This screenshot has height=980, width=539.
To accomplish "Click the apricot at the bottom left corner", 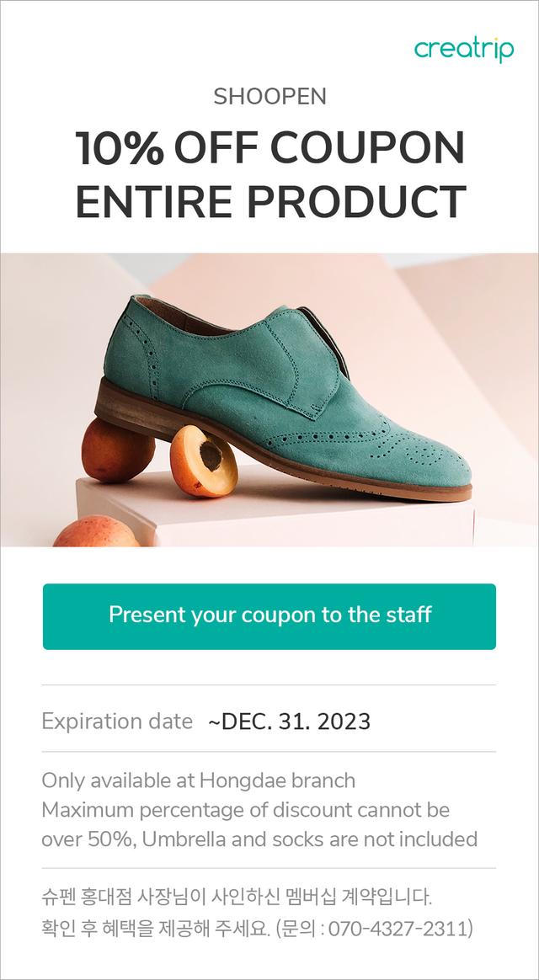I will pyautogui.click(x=96, y=531).
